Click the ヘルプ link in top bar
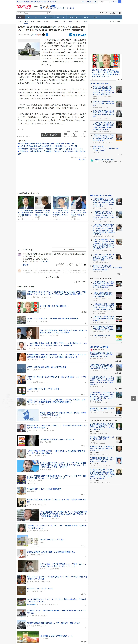This screenshot has height=644, width=138. pos(94,2)
